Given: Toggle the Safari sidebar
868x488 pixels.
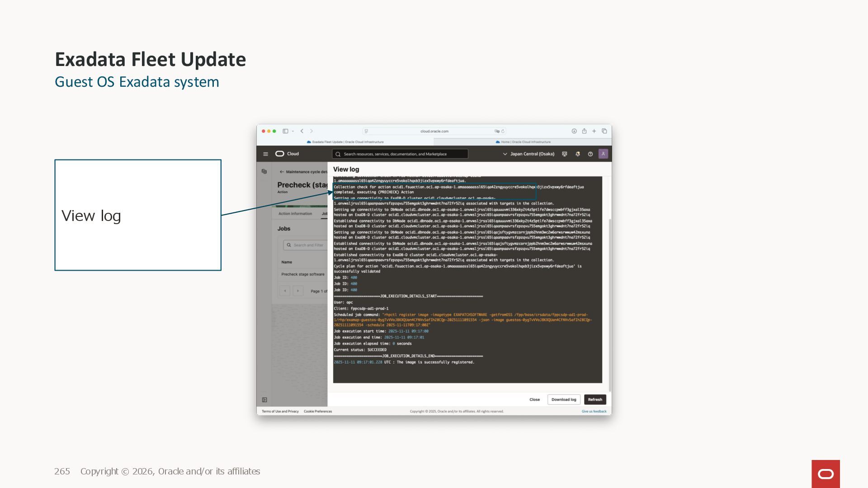Looking at the screenshot, I should (285, 131).
